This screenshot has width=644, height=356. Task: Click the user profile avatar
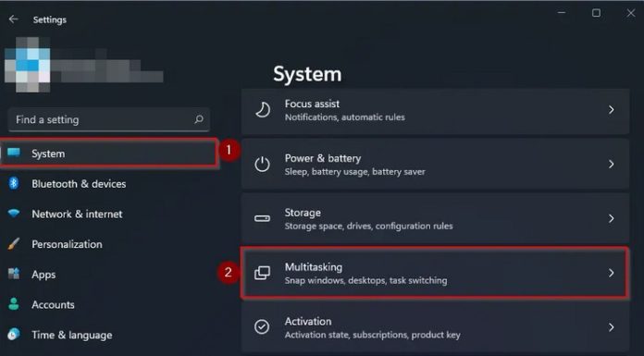[x=28, y=65]
